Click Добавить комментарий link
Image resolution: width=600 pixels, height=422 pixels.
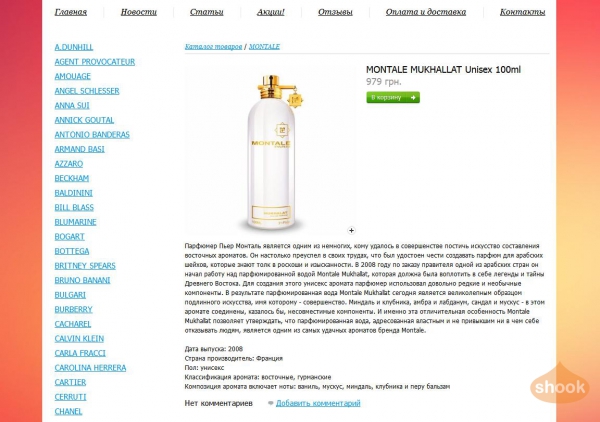318,403
